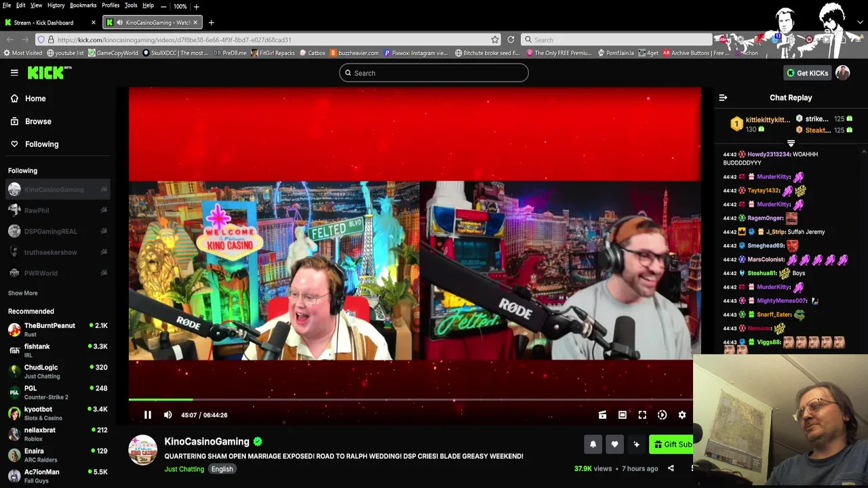Toggle notification bell for DSPGamingREAL
Image resolution: width=868 pixels, height=488 pixels.
(104, 232)
